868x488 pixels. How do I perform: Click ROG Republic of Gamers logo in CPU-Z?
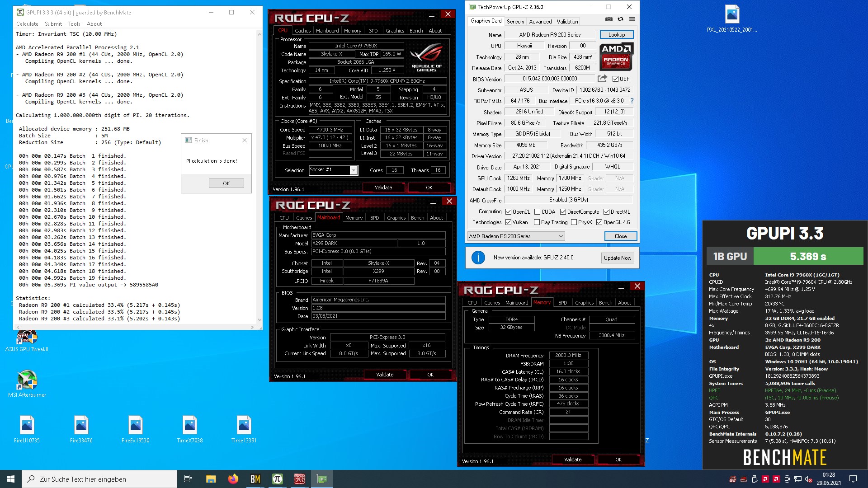pos(426,57)
